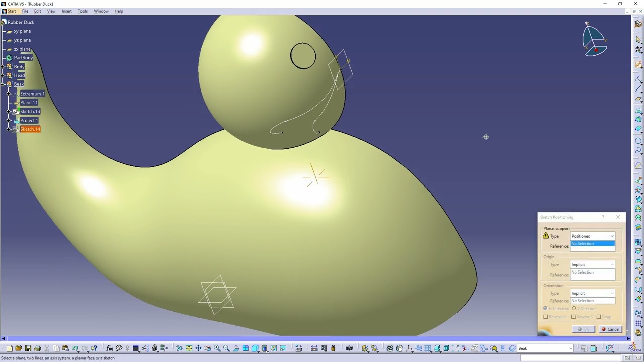The height and width of the screenshot is (362, 644).
Task: Close the Sketch Positioning dialog
Action: (618, 217)
